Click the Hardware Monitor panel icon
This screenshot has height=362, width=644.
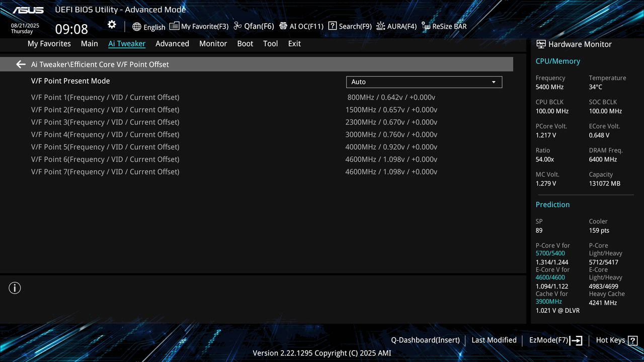point(540,44)
